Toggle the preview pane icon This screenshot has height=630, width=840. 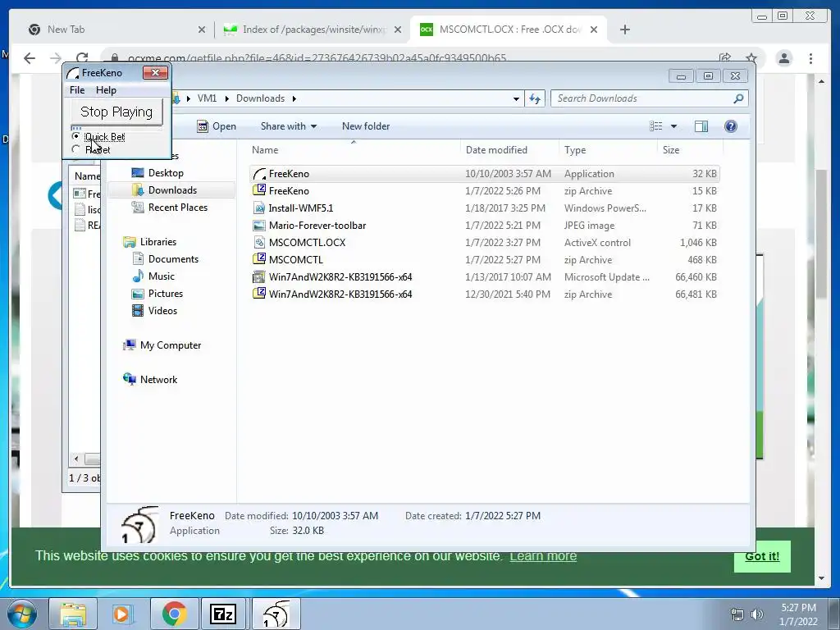[x=701, y=126]
